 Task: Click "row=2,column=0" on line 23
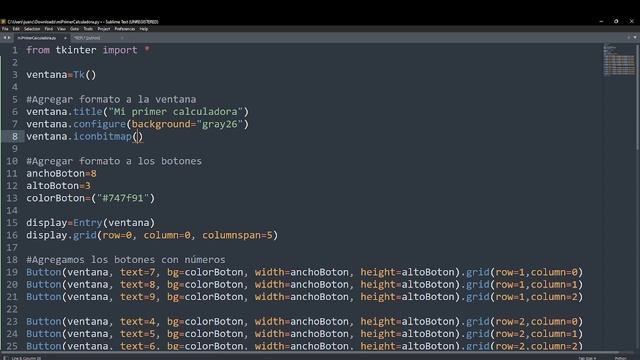[x=536, y=322]
